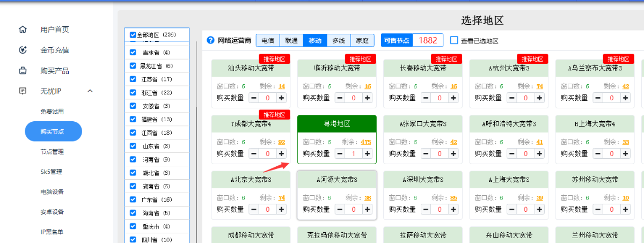This screenshot has width=644, height=243.
Task: Uncheck the 山东省 checkbox
Action: (133, 146)
